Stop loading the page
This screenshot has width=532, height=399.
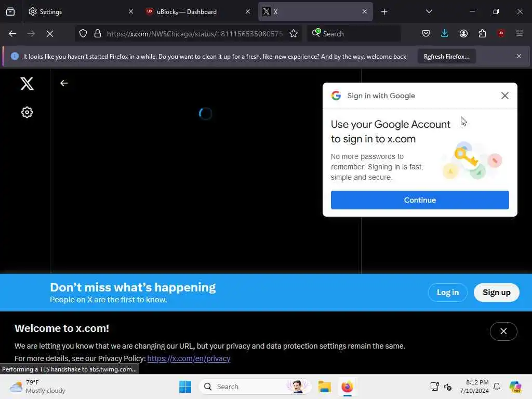click(x=50, y=34)
